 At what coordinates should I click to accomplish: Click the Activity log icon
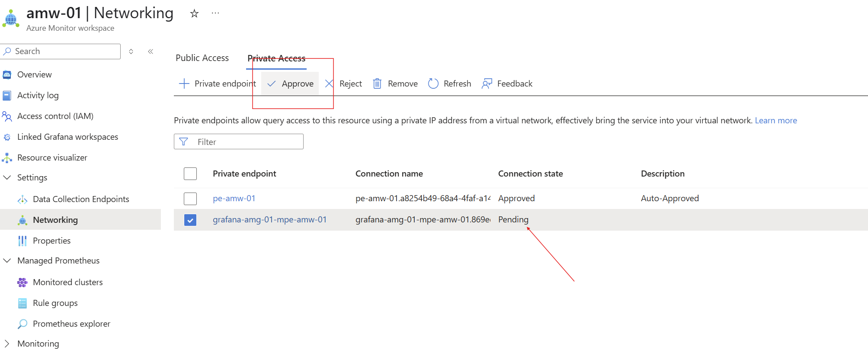coord(7,96)
